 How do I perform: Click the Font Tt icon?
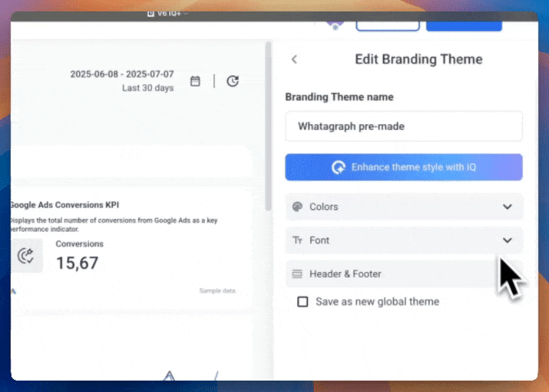tap(297, 240)
